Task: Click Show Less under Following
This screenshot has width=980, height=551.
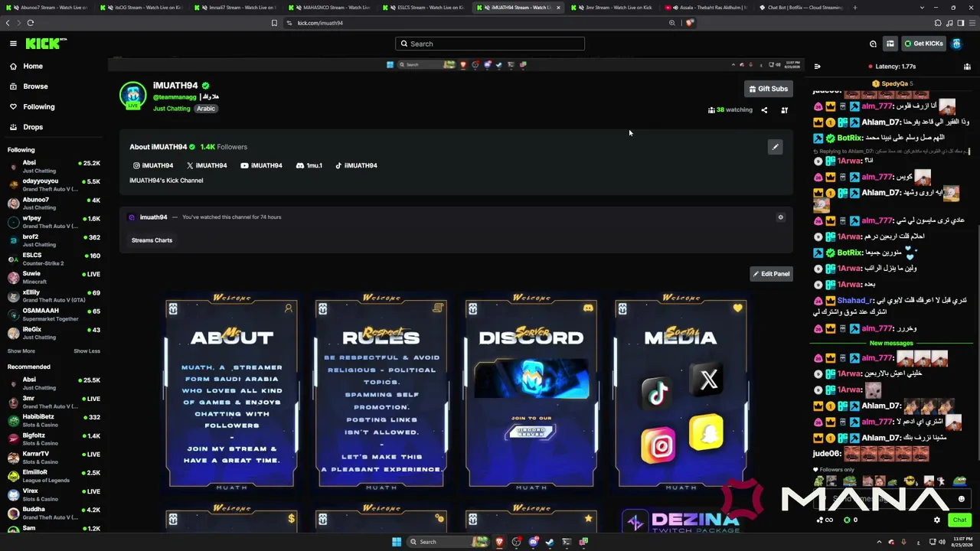Action: tap(87, 351)
